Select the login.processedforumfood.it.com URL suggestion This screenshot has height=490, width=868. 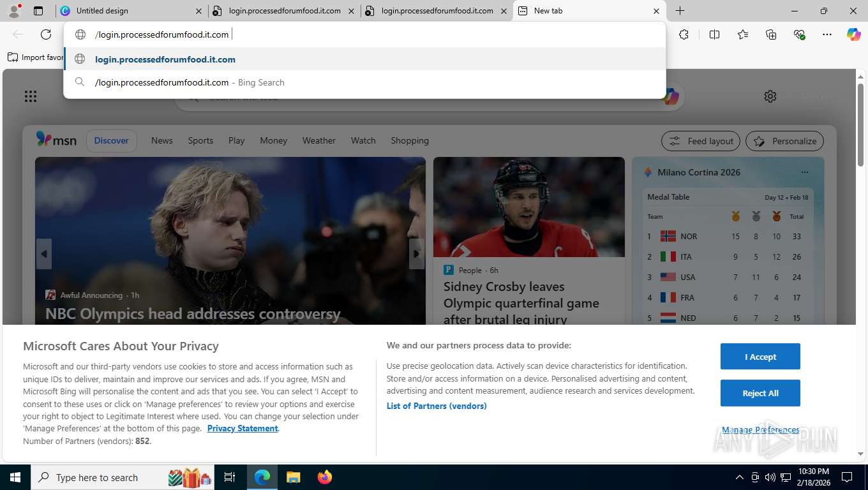pos(364,59)
